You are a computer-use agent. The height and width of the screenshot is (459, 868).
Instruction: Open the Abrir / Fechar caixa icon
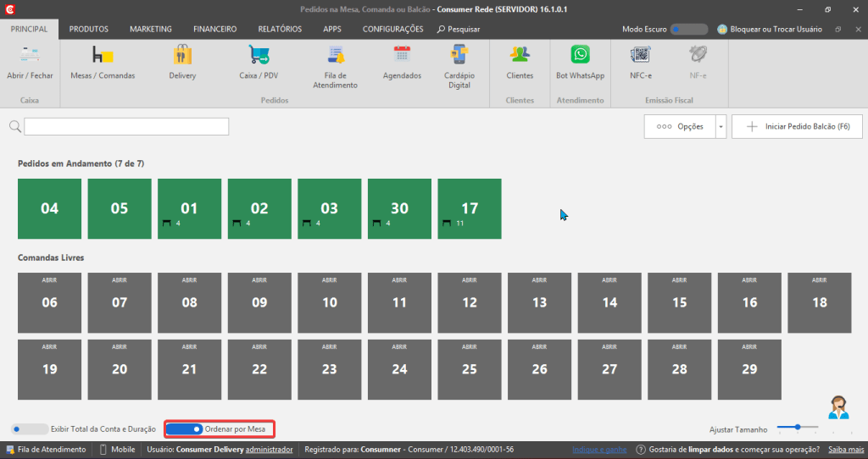[30, 55]
